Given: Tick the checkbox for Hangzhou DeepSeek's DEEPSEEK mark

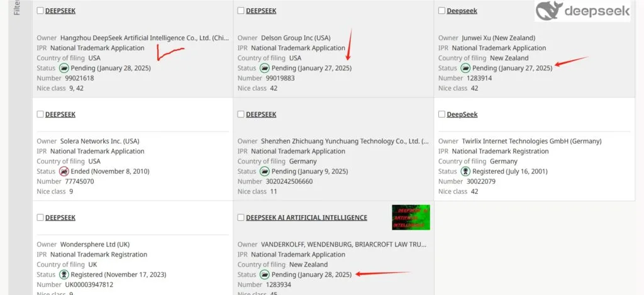Looking at the screenshot, I should [40, 11].
